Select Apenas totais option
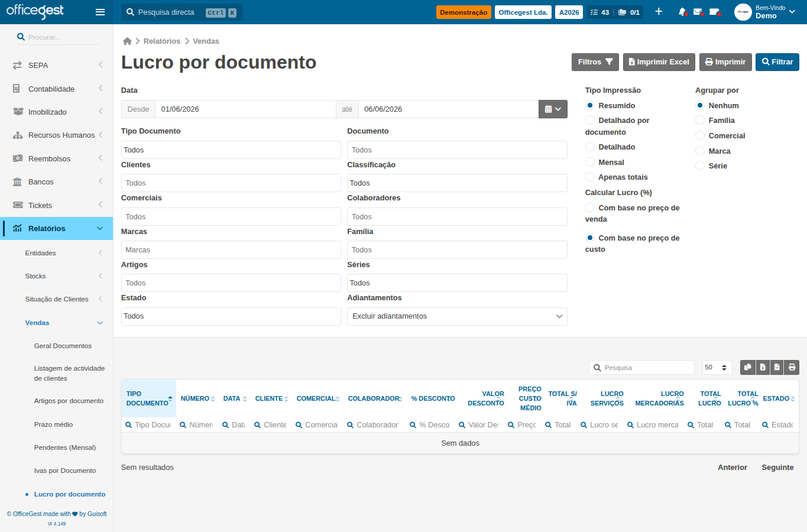Viewport: 807px width, 532px height. (590, 177)
